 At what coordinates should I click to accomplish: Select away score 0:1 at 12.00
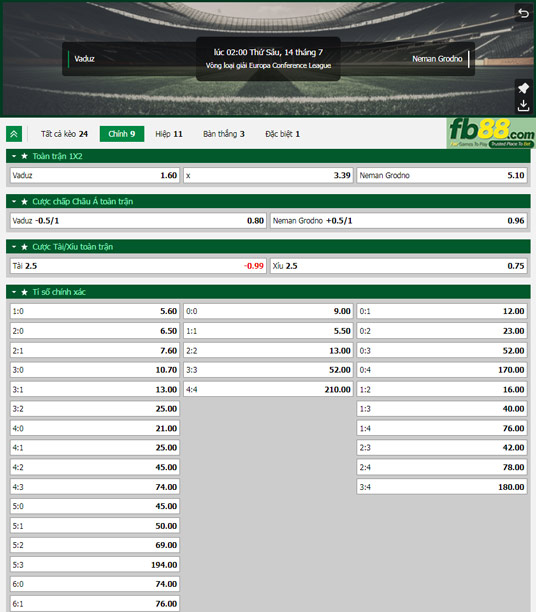[442, 311]
